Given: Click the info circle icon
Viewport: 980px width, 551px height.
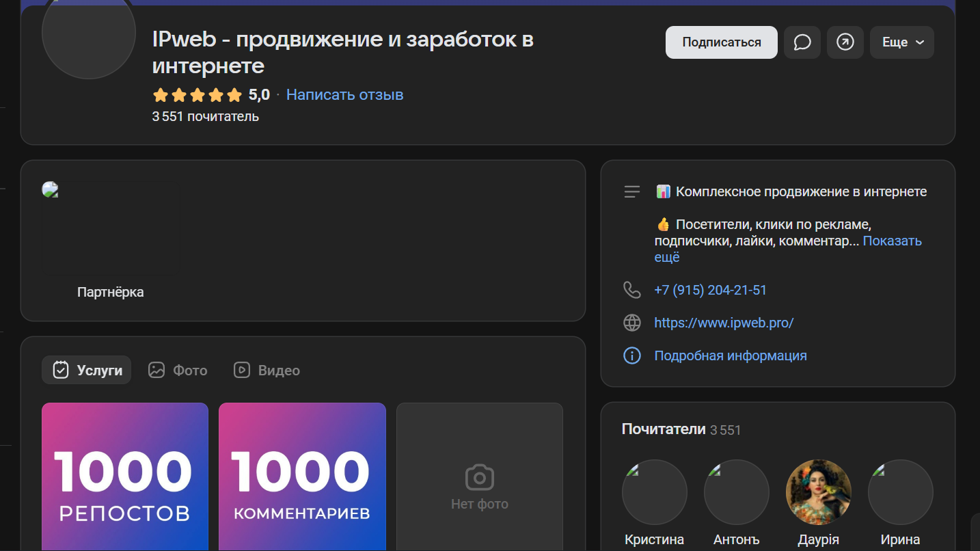Looking at the screenshot, I should [631, 355].
